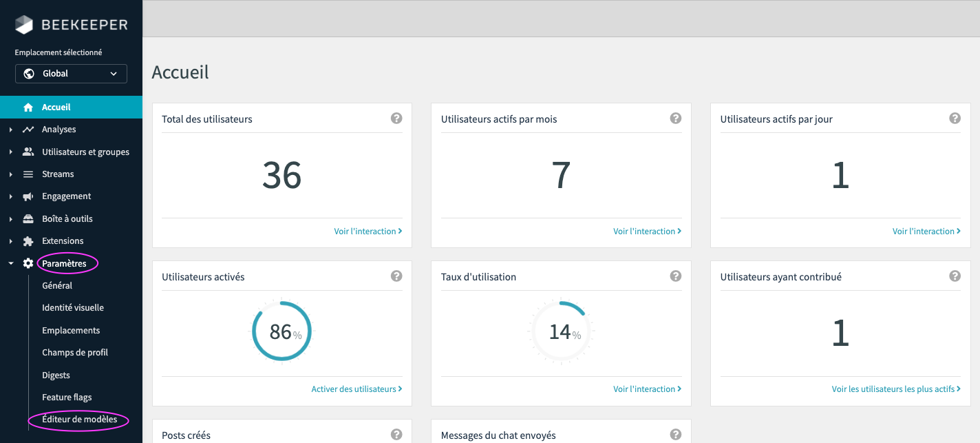The width and height of the screenshot is (980, 443).
Task: Expand the Analyses menu arrow
Action: tap(10, 130)
